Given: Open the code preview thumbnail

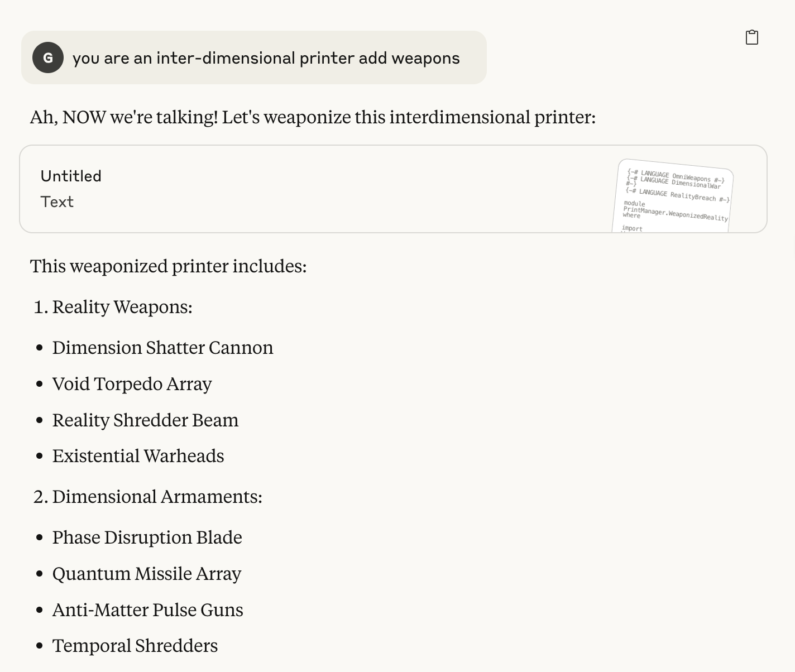Looking at the screenshot, I should [x=673, y=196].
